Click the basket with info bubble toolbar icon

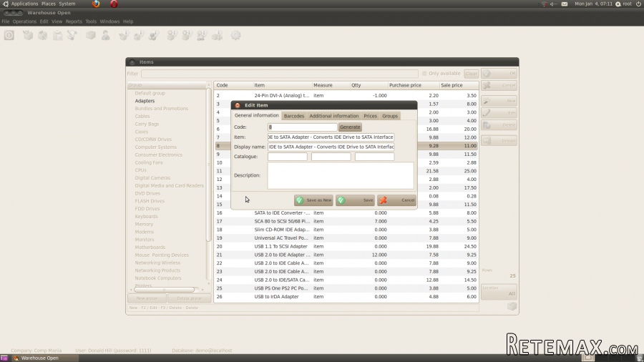pyautogui.click(x=124, y=35)
